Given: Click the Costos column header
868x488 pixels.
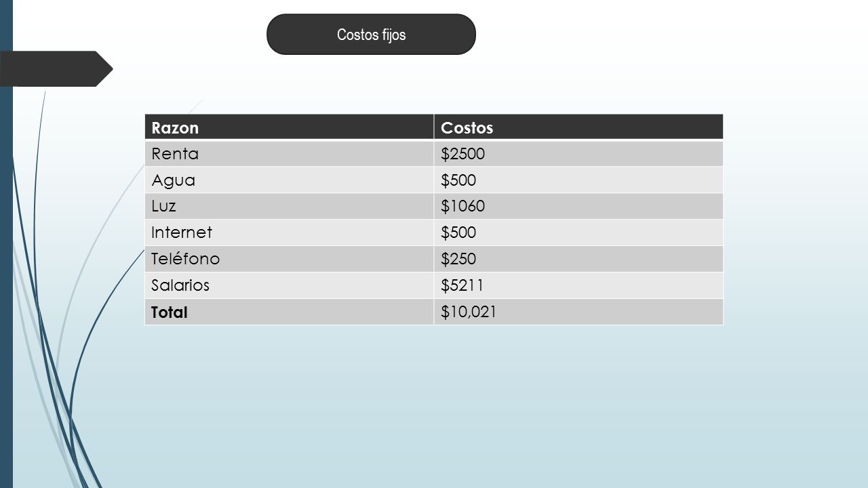Looking at the screenshot, I should [x=578, y=127].
